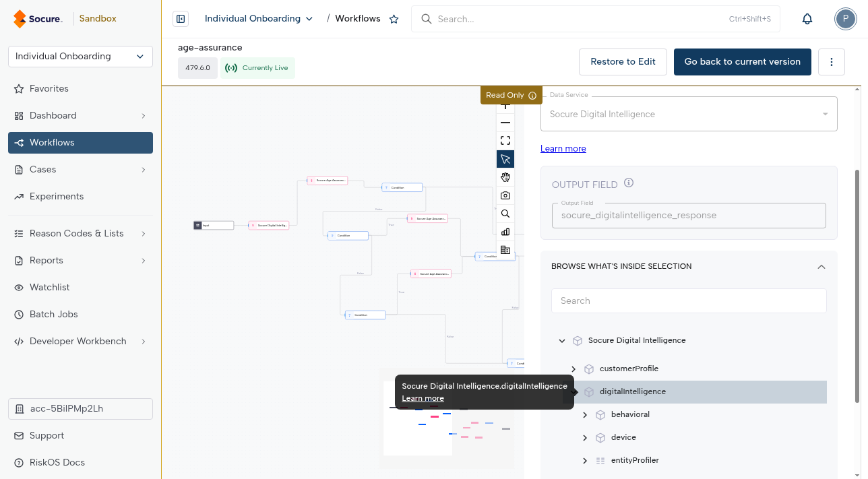Expand the customerProfile tree node
Image resolution: width=868 pixels, height=479 pixels.
(x=573, y=369)
